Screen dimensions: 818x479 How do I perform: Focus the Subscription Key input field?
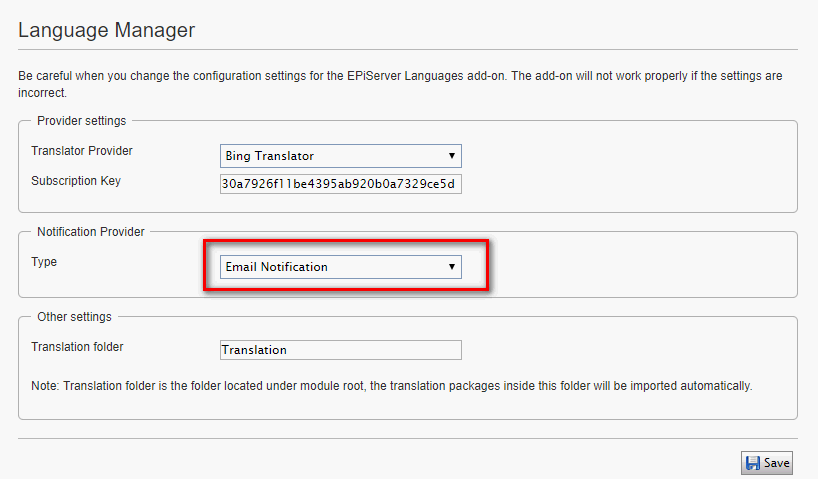tap(340, 185)
